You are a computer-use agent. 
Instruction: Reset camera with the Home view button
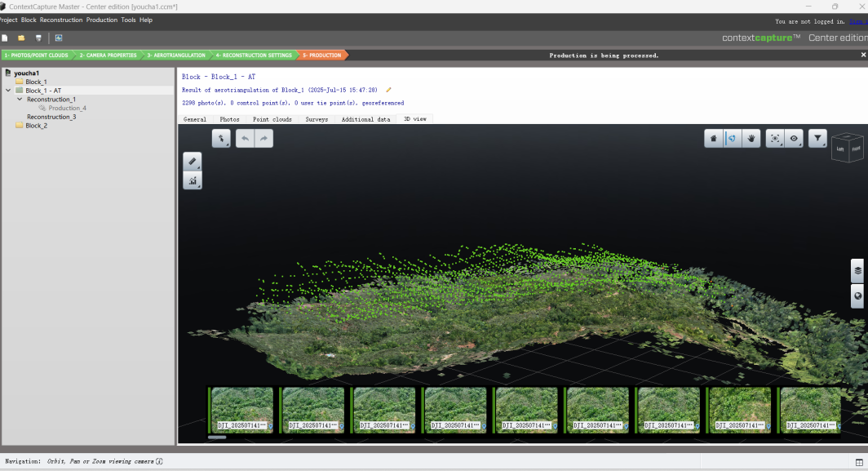pyautogui.click(x=714, y=138)
